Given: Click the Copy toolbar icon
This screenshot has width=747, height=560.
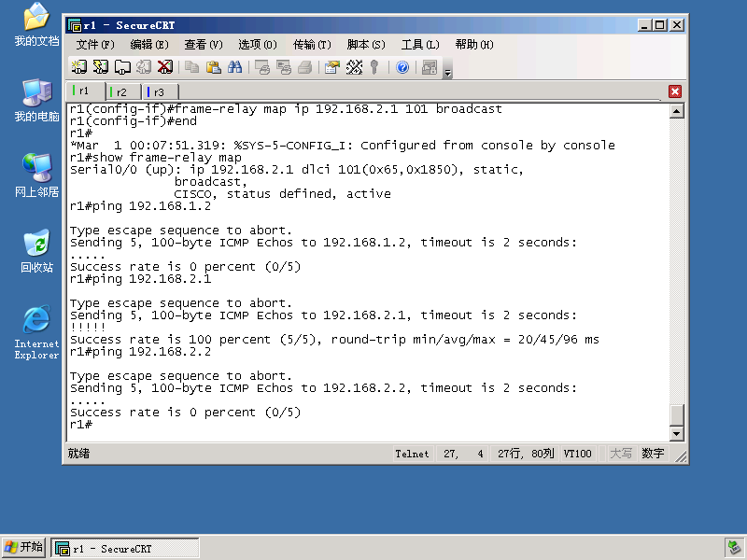Looking at the screenshot, I should coord(192,67).
